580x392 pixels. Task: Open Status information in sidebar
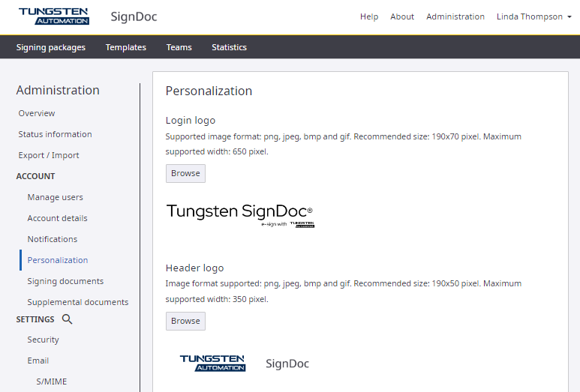tap(55, 134)
